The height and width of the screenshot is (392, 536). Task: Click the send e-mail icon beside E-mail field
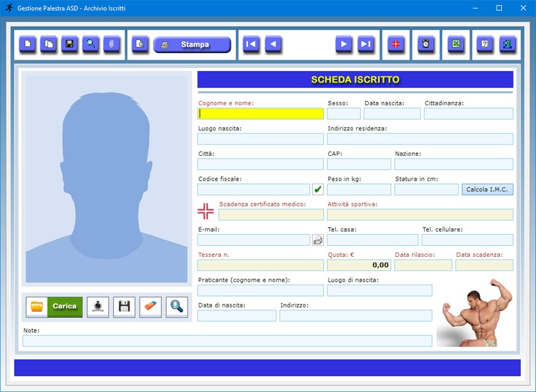[x=318, y=240]
